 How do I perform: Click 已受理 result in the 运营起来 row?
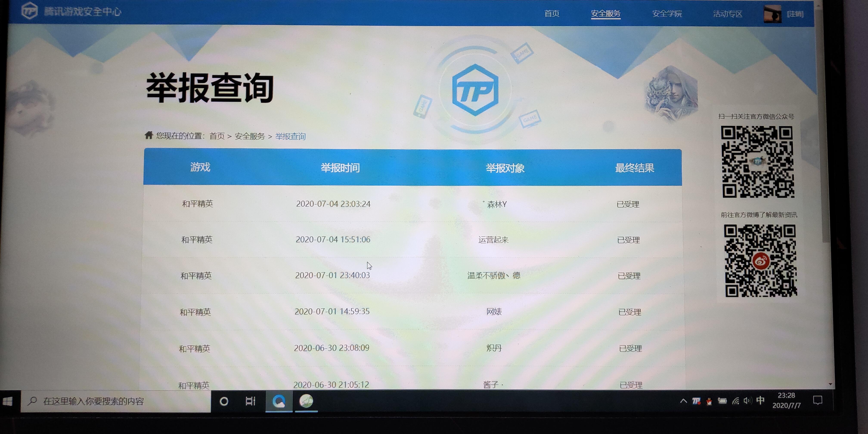(628, 240)
